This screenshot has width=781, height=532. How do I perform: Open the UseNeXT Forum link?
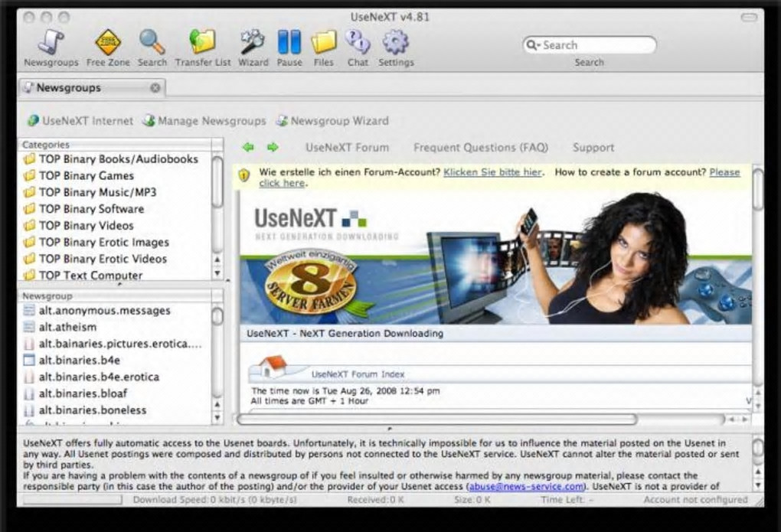coord(347,148)
